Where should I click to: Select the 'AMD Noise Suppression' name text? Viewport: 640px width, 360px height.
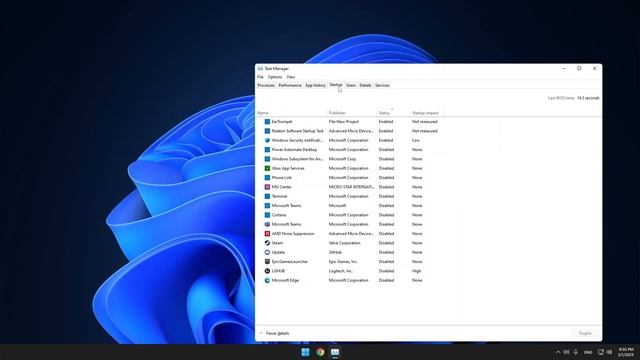293,233
